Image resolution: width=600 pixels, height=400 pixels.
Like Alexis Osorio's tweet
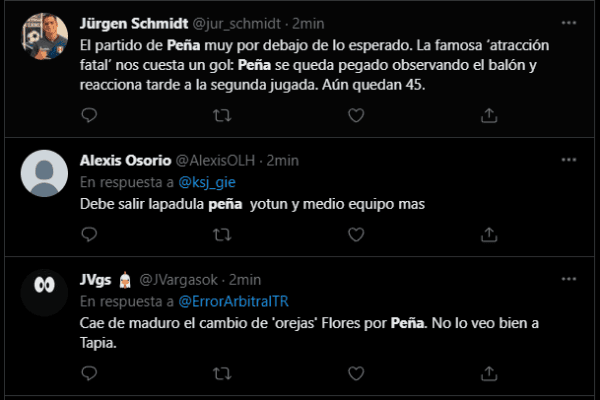(355, 238)
